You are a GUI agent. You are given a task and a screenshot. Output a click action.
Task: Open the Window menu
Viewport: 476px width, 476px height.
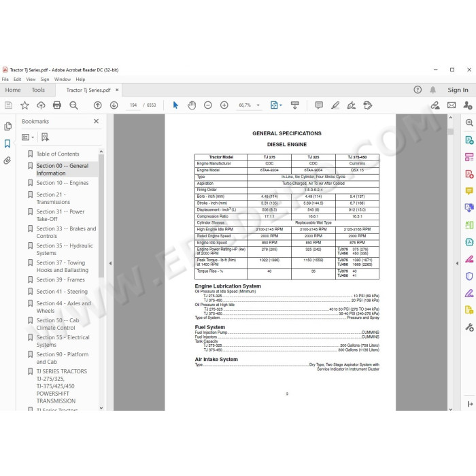click(63, 80)
